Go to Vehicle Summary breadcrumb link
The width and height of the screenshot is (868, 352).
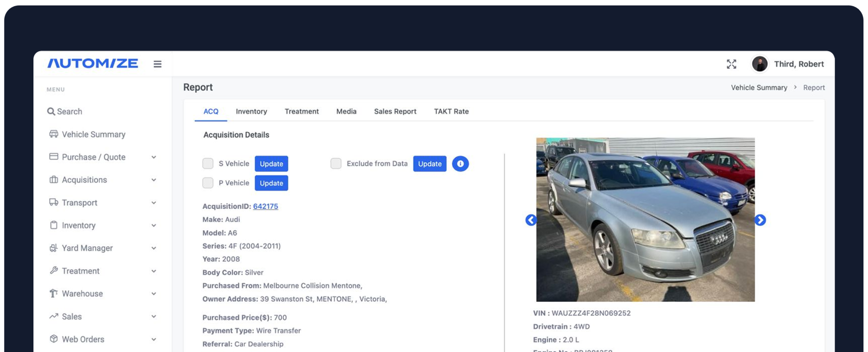click(x=759, y=87)
